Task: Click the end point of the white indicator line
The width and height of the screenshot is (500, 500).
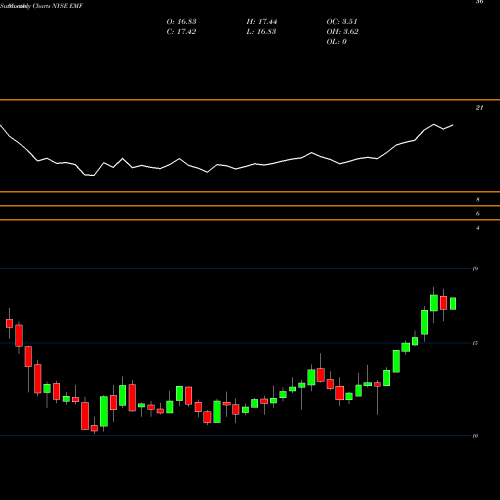Action: coord(453,125)
